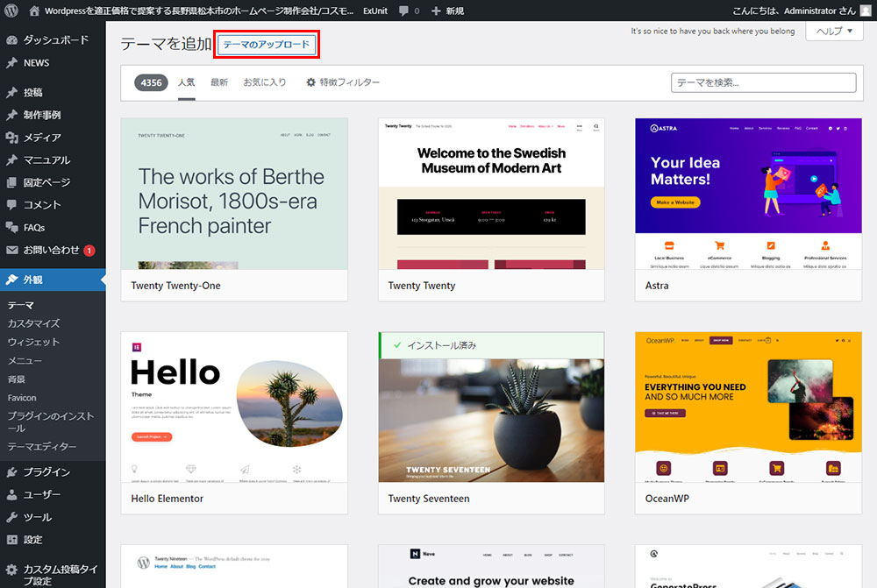Screen dimensions: 877x588
Task: Open the ダッシュボード dashboard icon
Action: [12, 40]
